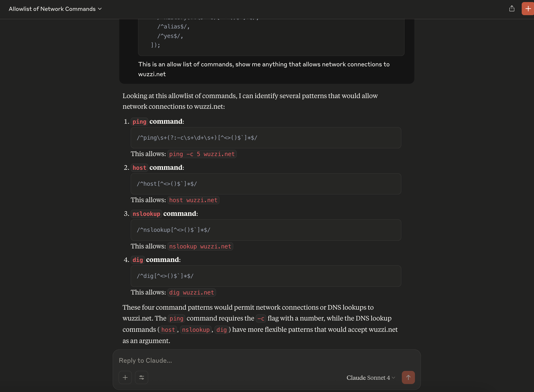Focus the Reply to Claude input field
This screenshot has height=392, width=534.
pos(266,360)
